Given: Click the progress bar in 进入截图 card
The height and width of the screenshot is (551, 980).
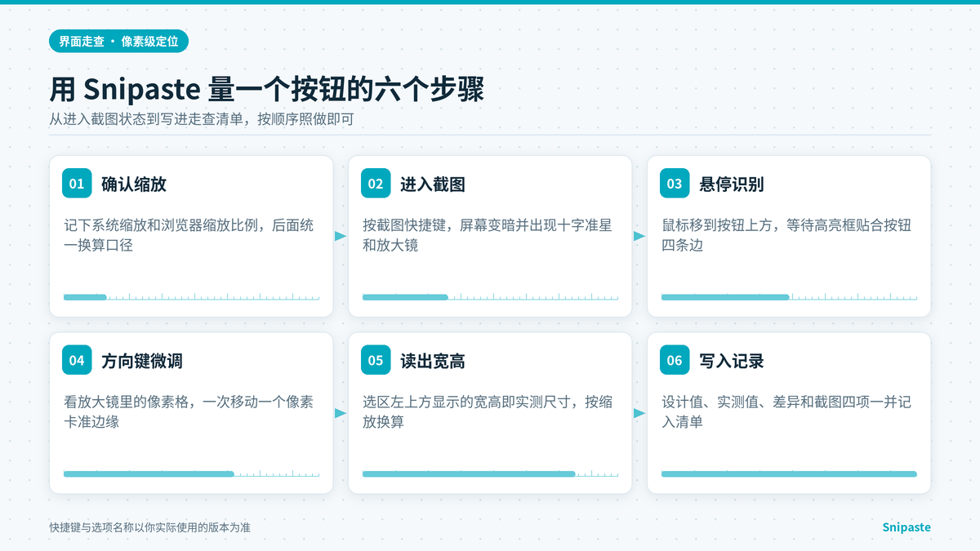Looking at the screenshot, I should [490, 297].
